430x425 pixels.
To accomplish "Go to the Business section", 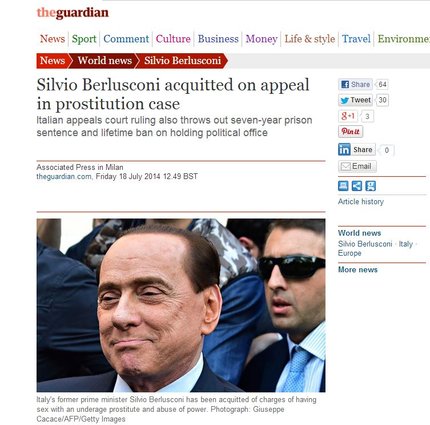I will 218,39.
